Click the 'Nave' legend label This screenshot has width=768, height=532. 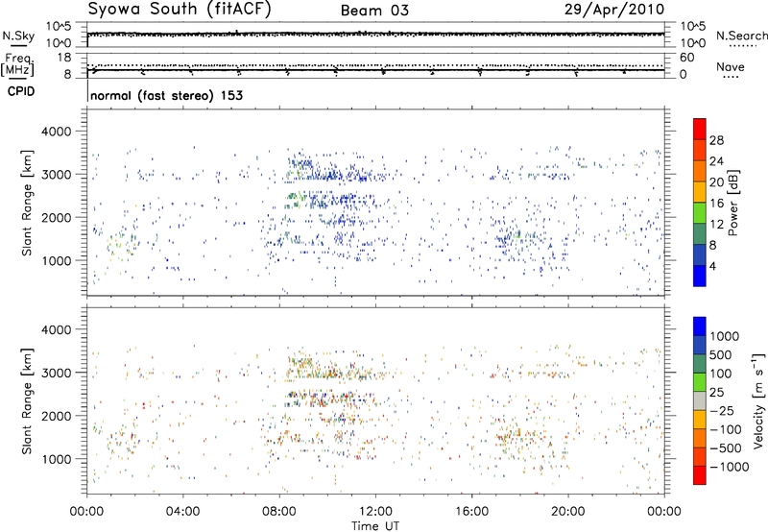(x=731, y=67)
